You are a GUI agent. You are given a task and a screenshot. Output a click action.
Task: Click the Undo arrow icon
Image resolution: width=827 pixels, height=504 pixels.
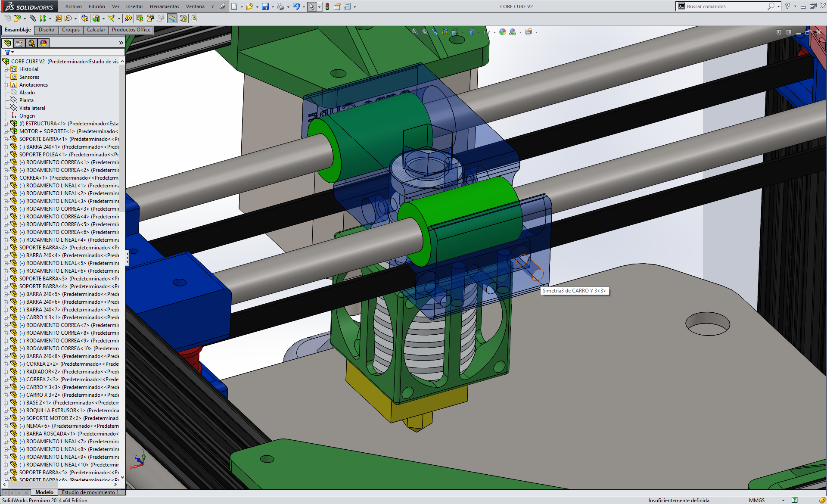(x=296, y=6)
